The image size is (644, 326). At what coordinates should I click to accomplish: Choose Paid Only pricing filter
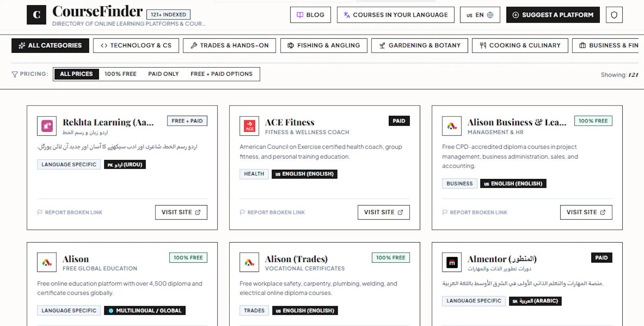[x=163, y=74]
